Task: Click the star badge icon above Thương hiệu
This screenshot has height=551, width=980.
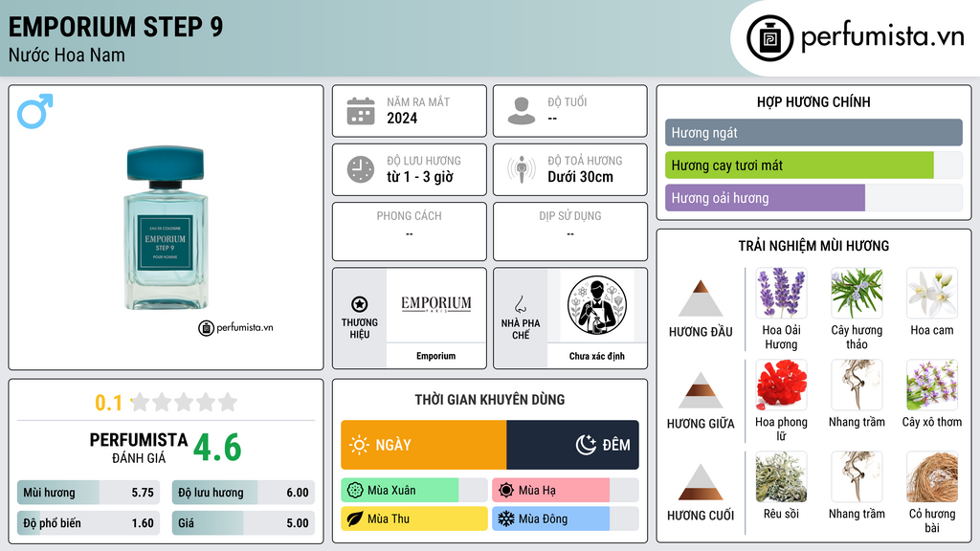Action: tap(360, 304)
